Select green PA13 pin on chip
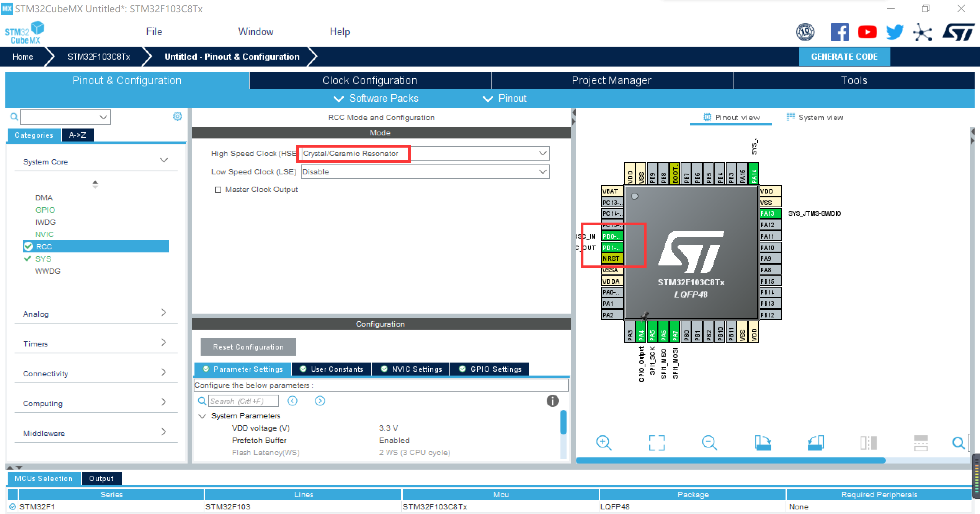 coord(770,213)
